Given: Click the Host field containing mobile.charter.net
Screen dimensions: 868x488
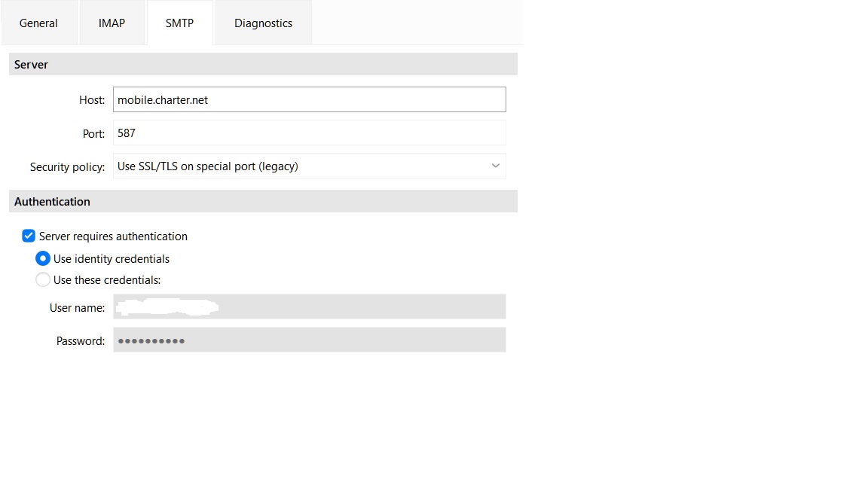Looking at the screenshot, I should 310,99.
